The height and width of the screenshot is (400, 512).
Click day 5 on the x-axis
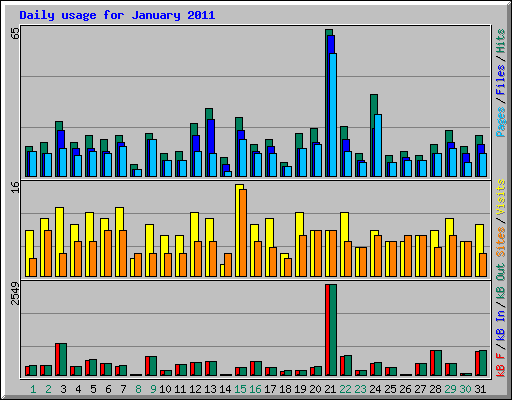[x=93, y=389]
